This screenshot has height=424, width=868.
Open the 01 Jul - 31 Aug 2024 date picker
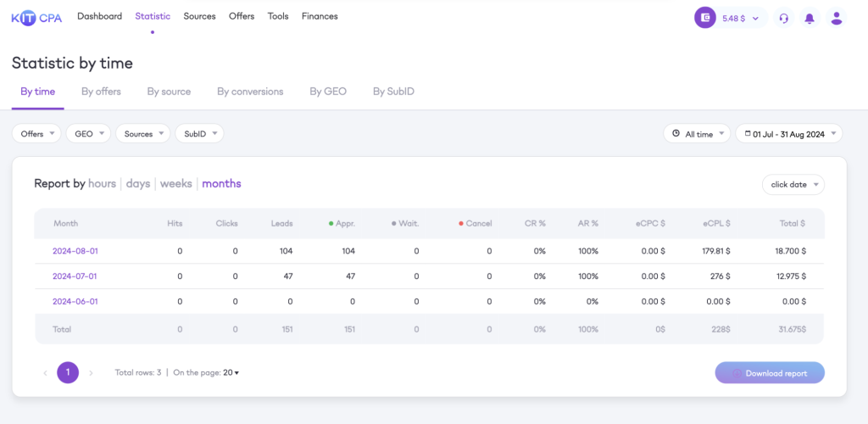pos(789,133)
